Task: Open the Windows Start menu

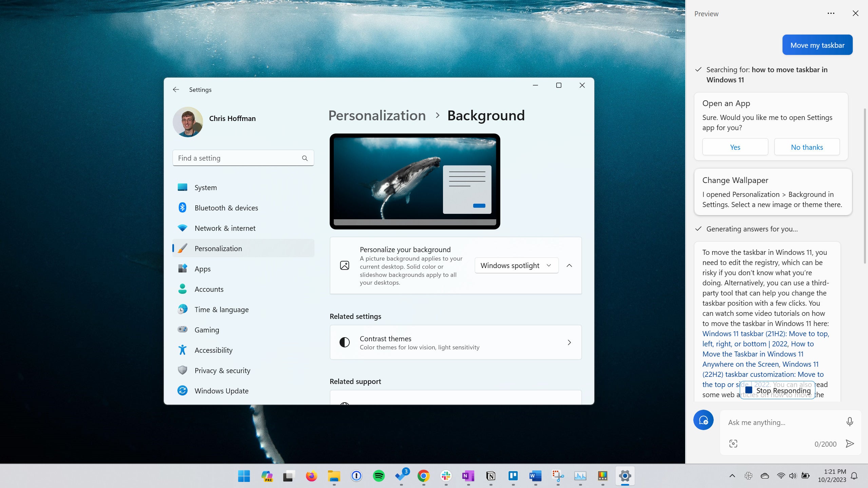Action: 244,476
